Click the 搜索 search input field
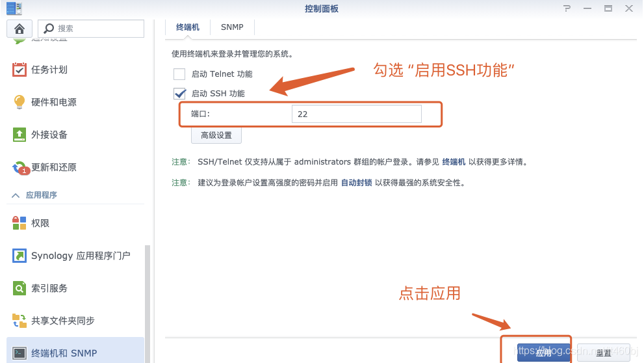The image size is (644, 363). pyautogui.click(x=91, y=29)
